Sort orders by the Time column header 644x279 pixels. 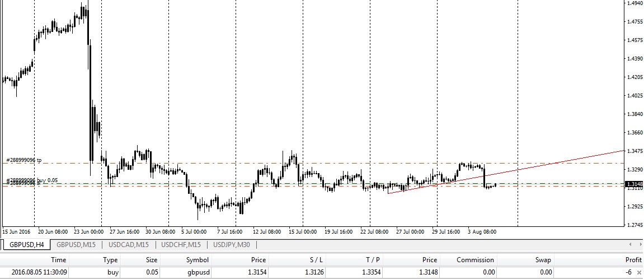pyautogui.click(x=58, y=259)
